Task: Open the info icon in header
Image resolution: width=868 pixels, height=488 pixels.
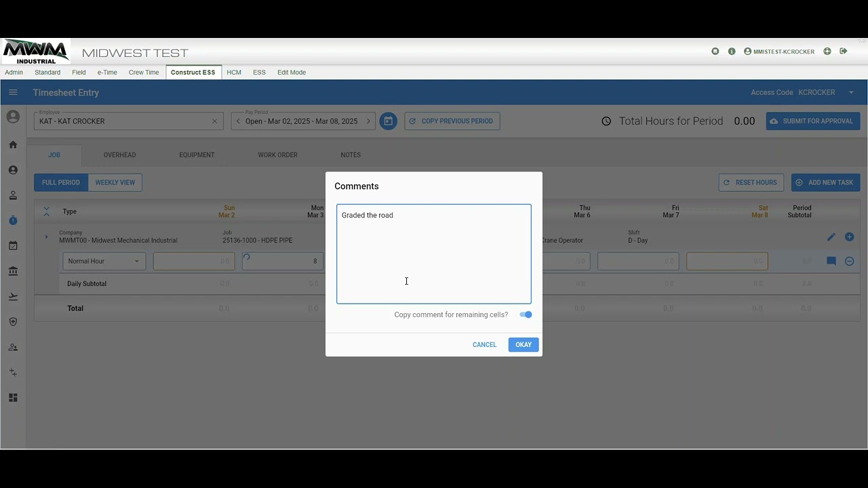Action: point(732,52)
